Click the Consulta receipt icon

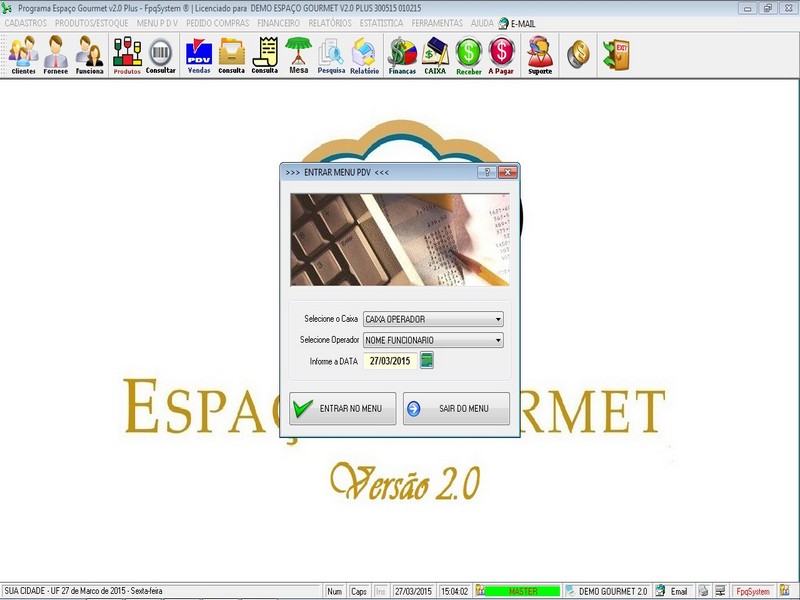(265, 55)
